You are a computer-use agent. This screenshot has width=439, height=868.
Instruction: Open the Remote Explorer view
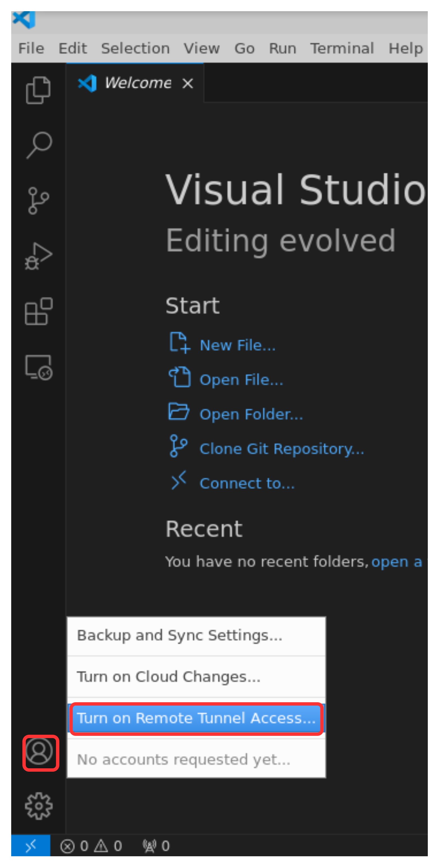(x=38, y=367)
